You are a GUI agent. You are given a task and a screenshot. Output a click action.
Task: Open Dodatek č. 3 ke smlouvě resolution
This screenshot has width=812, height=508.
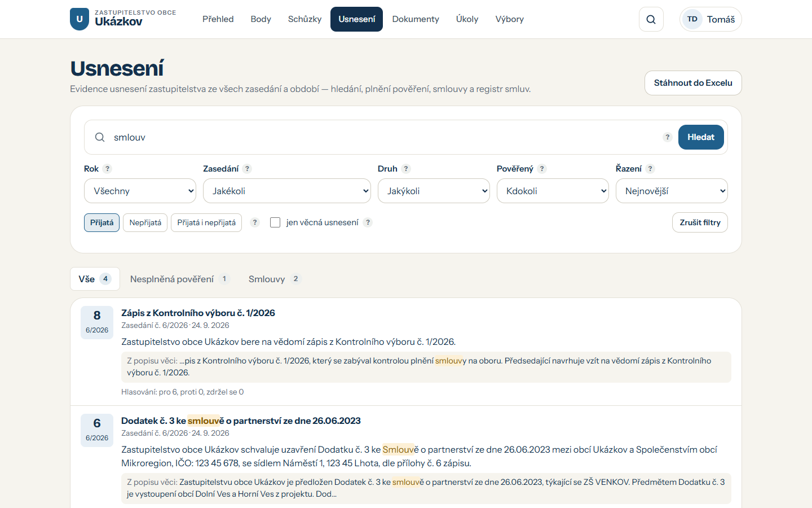241,421
